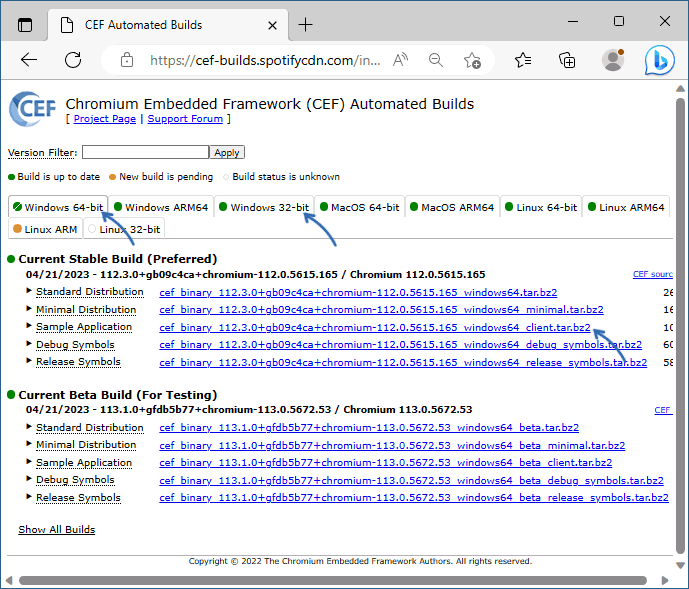Open the user profile avatar
Screen dimensions: 689x589
click(613, 60)
